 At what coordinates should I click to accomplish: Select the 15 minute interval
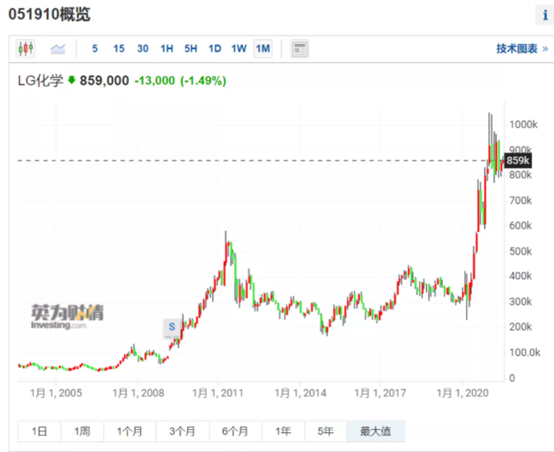coord(119,48)
